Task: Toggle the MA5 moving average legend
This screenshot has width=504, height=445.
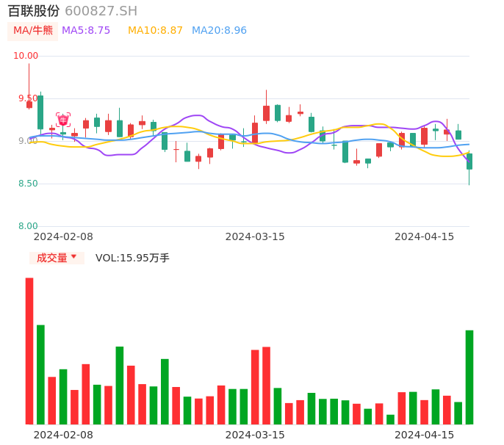Action: pyautogui.click(x=86, y=31)
